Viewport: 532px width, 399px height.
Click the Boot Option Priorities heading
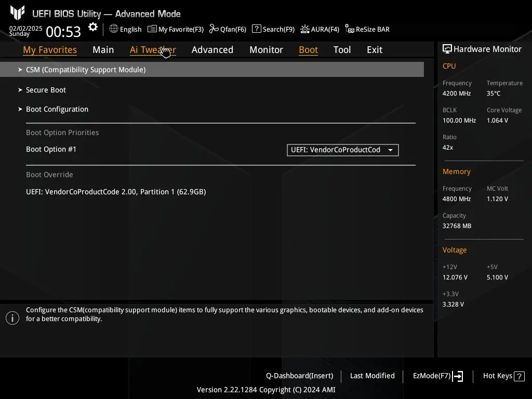point(62,132)
